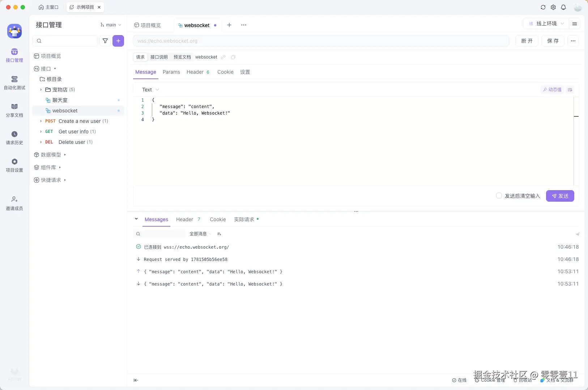
Task: Click the WebSocket URL input field
Action: point(321,41)
